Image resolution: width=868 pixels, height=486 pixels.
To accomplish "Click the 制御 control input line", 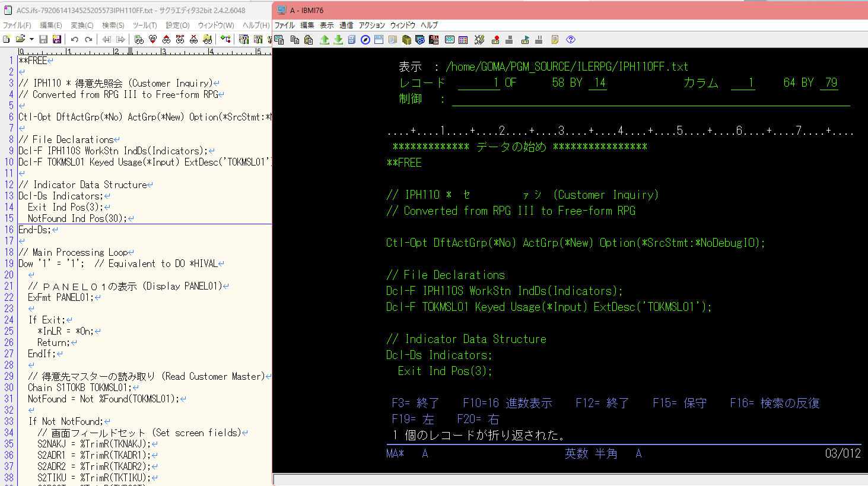I will 651,99.
